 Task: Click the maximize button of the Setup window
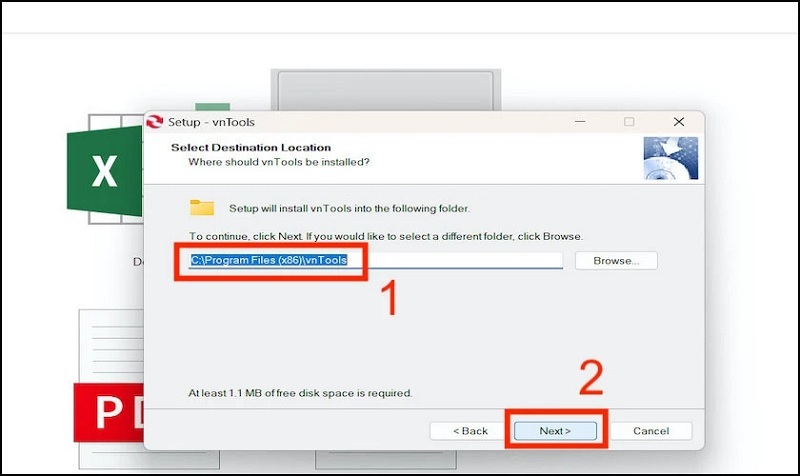[x=629, y=122]
